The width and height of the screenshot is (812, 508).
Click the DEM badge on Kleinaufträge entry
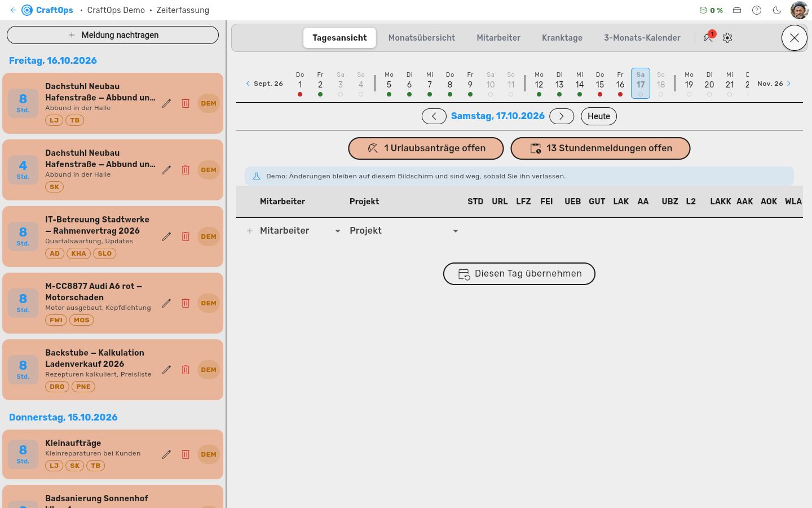point(209,454)
